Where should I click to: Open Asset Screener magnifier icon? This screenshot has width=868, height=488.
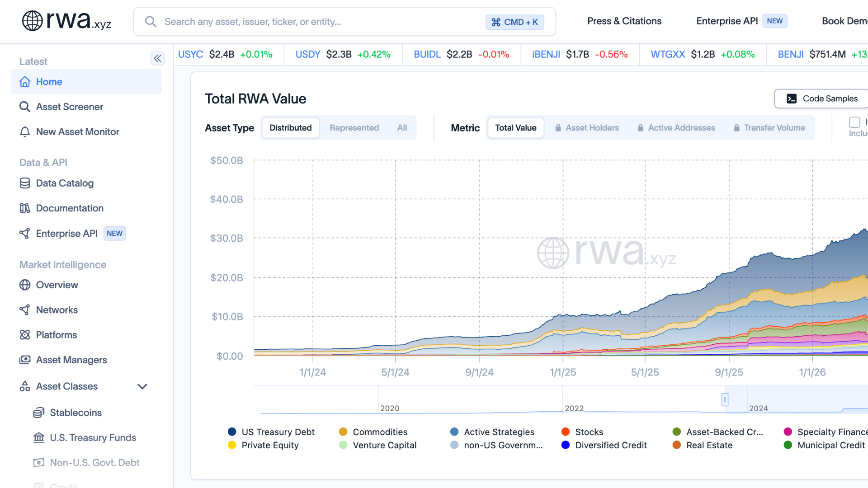point(25,107)
